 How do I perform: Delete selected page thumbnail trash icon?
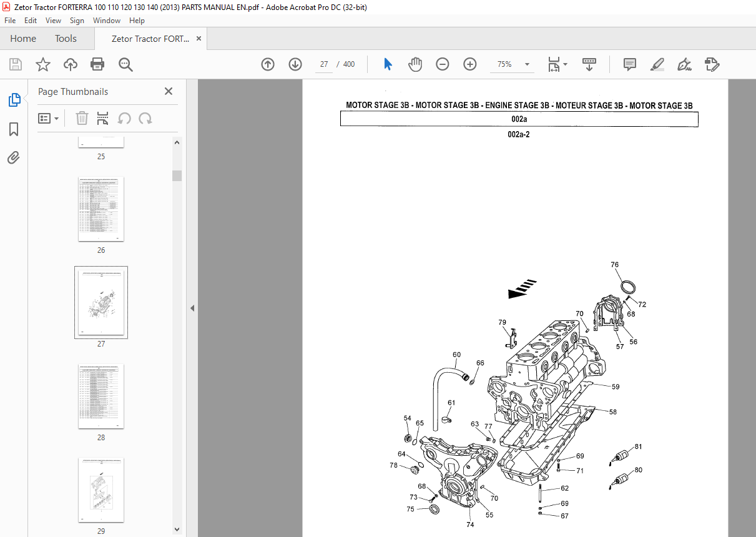(82, 118)
